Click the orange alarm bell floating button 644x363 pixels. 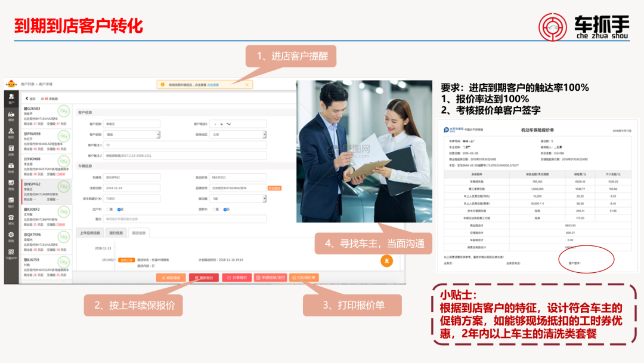coord(386,261)
